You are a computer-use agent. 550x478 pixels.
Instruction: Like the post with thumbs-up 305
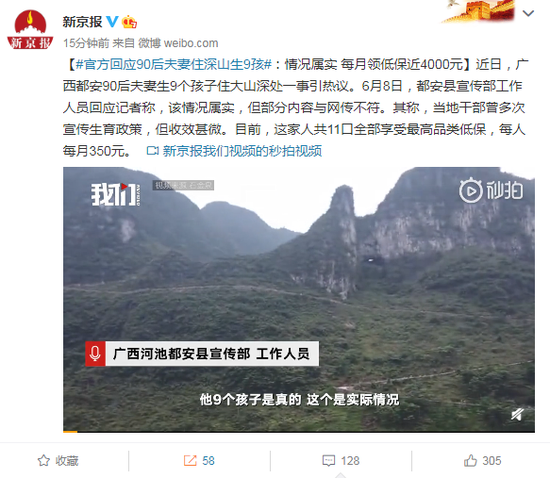tap(483, 460)
